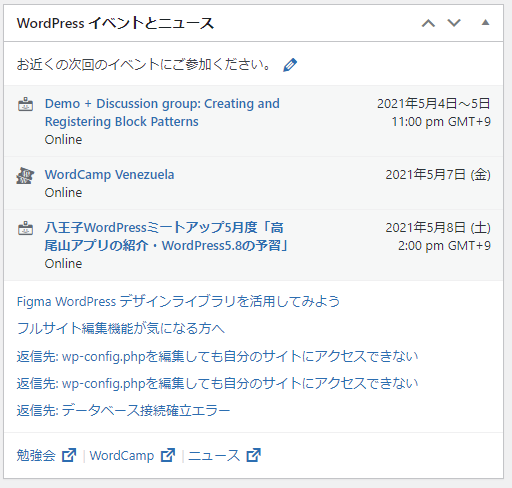The image size is (512, 488).
Task: Open Demo + Discussion group event link
Action: pos(162,112)
